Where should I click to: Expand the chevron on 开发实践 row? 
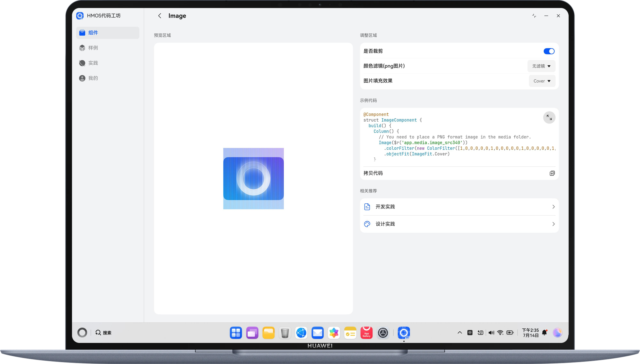553,207
